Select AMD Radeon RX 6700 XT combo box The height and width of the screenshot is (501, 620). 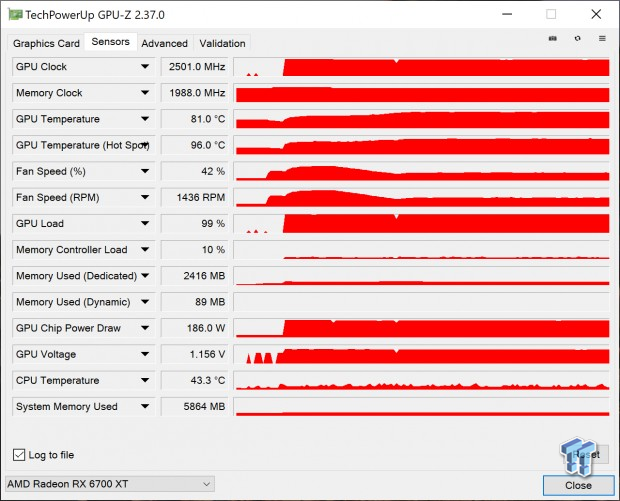[110, 484]
